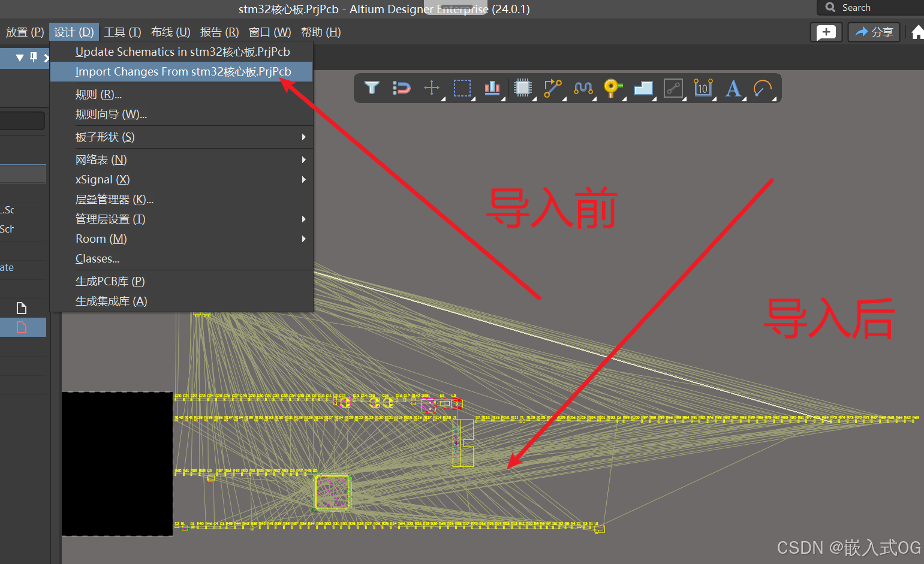Open the Snap options magnet icon
The height and width of the screenshot is (564, 924).
(x=401, y=88)
